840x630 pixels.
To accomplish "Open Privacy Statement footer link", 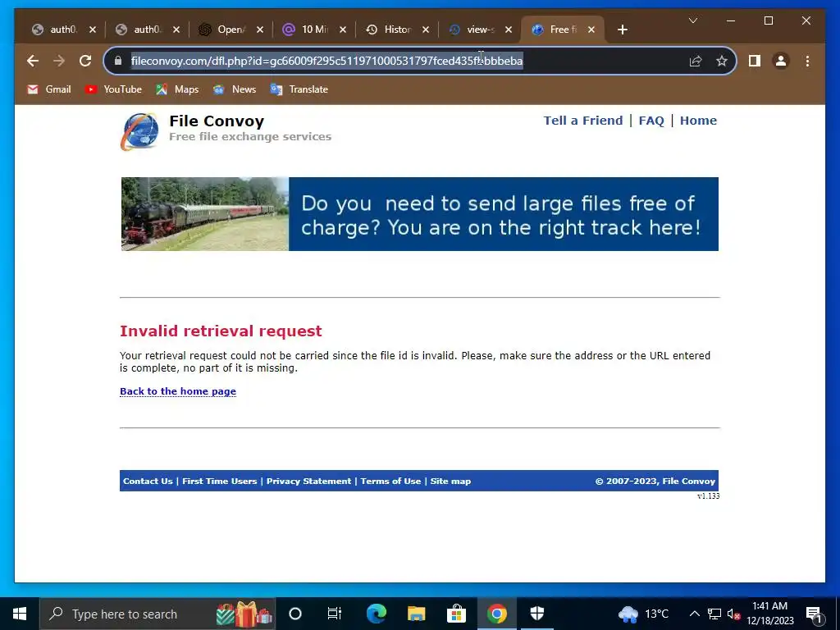I will click(308, 481).
